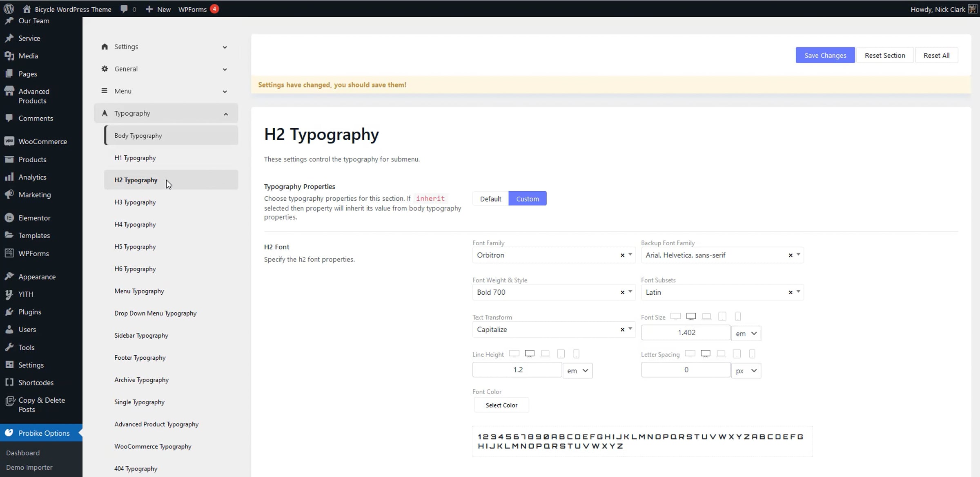Click the Elementor icon in sidebar
The width and height of the screenshot is (980, 477).
(x=9, y=218)
